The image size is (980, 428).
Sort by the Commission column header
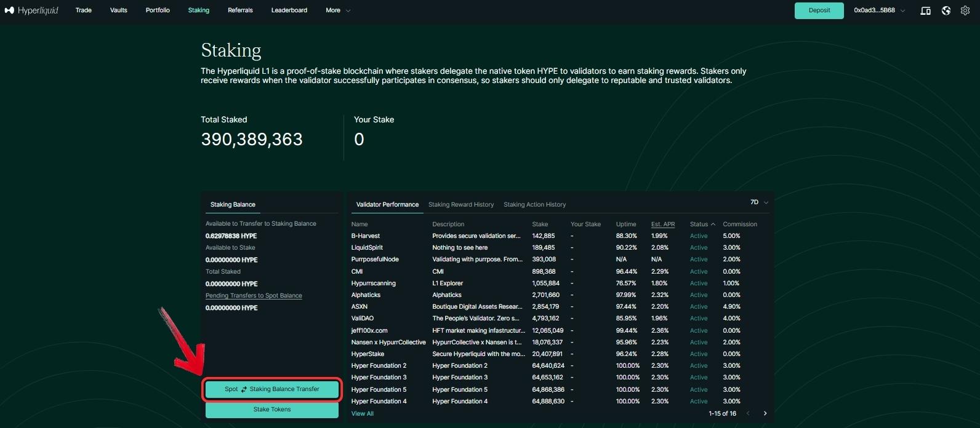pos(740,224)
